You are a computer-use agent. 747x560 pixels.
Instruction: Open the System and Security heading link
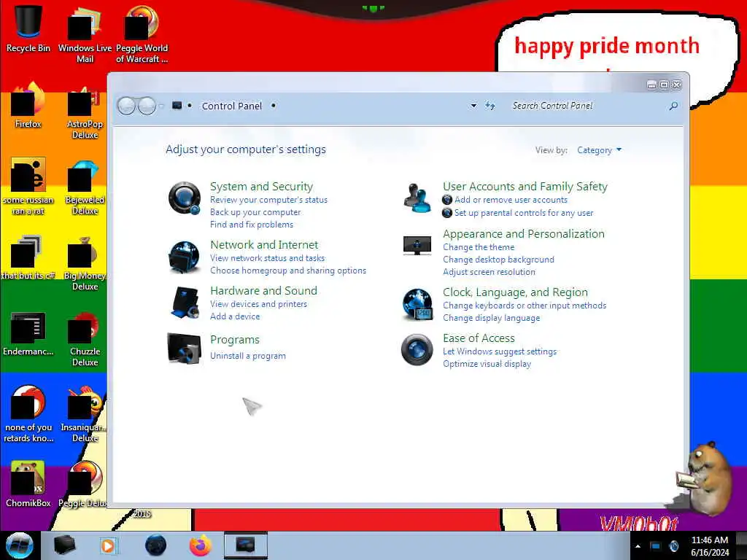pos(262,187)
